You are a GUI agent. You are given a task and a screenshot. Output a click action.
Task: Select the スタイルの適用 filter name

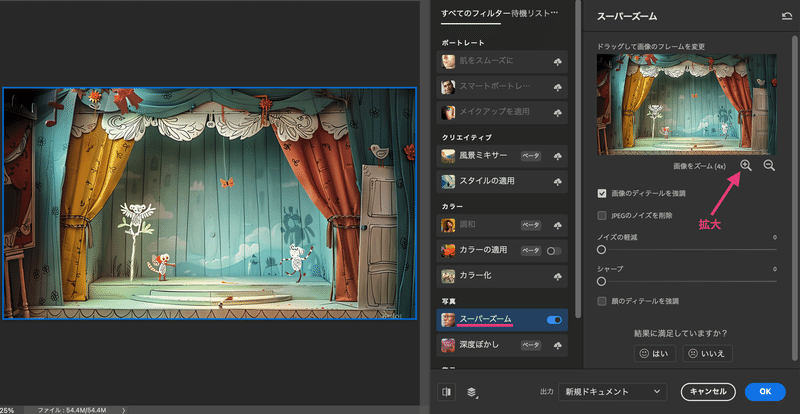[487, 181]
